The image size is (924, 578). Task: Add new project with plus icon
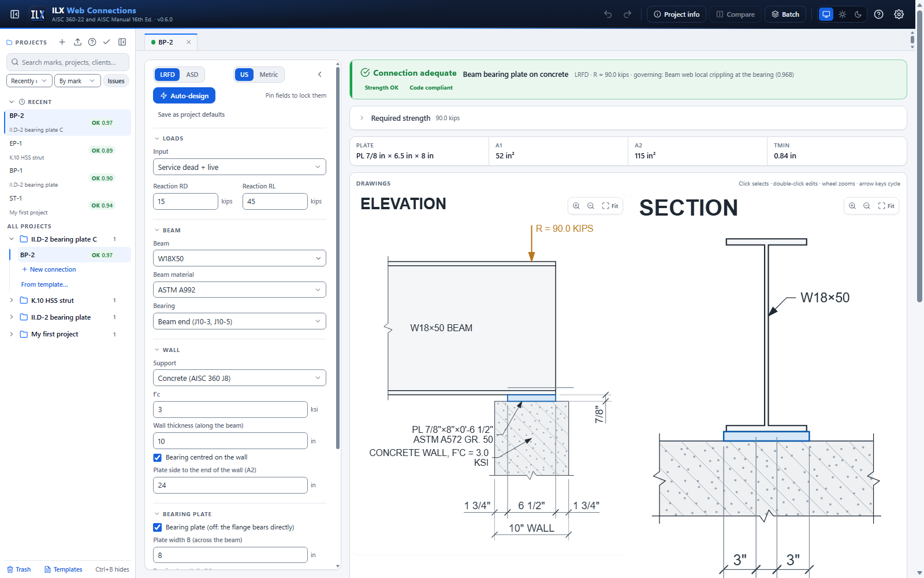pyautogui.click(x=62, y=42)
